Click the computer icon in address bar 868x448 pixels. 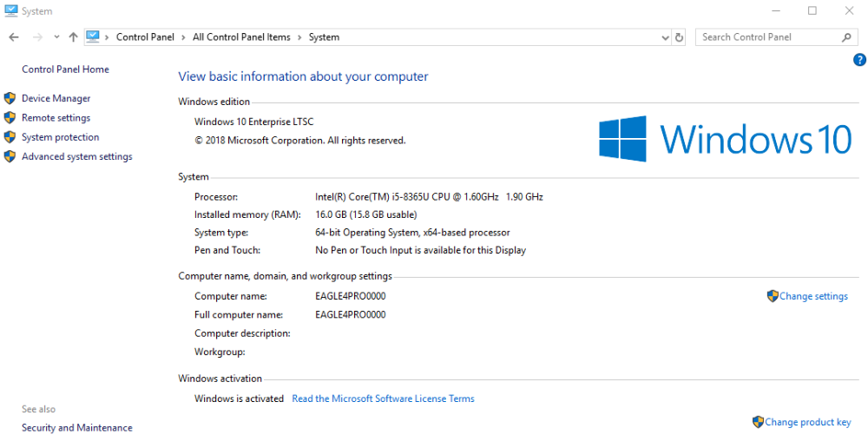point(93,37)
